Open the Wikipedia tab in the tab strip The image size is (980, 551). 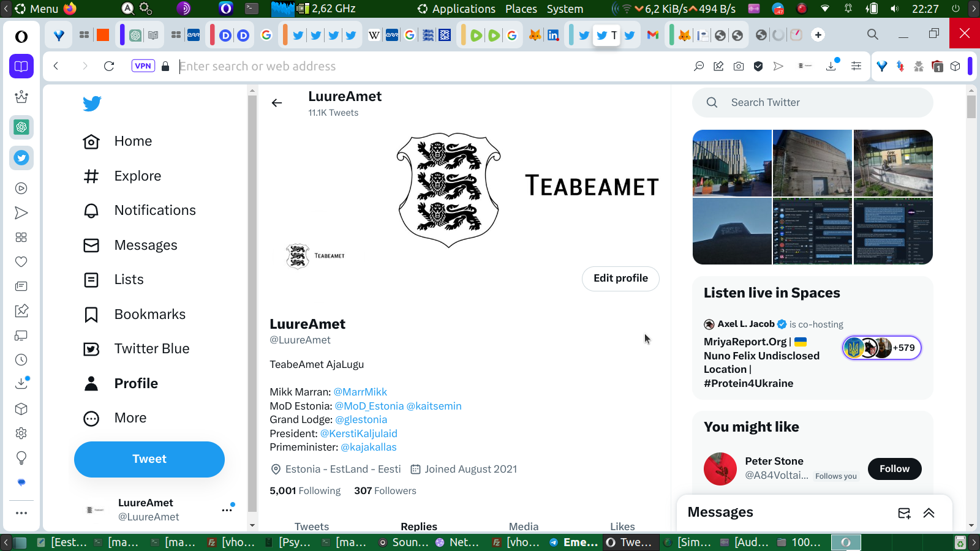click(374, 35)
